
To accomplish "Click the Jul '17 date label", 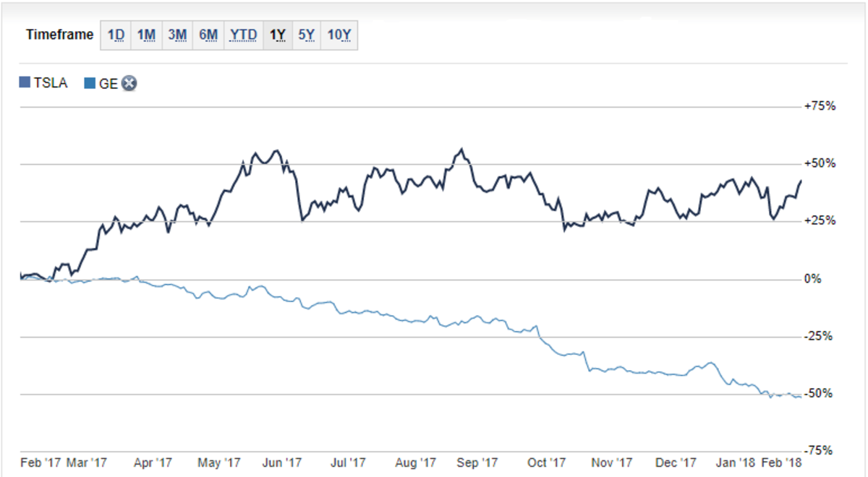I will click(x=349, y=462).
